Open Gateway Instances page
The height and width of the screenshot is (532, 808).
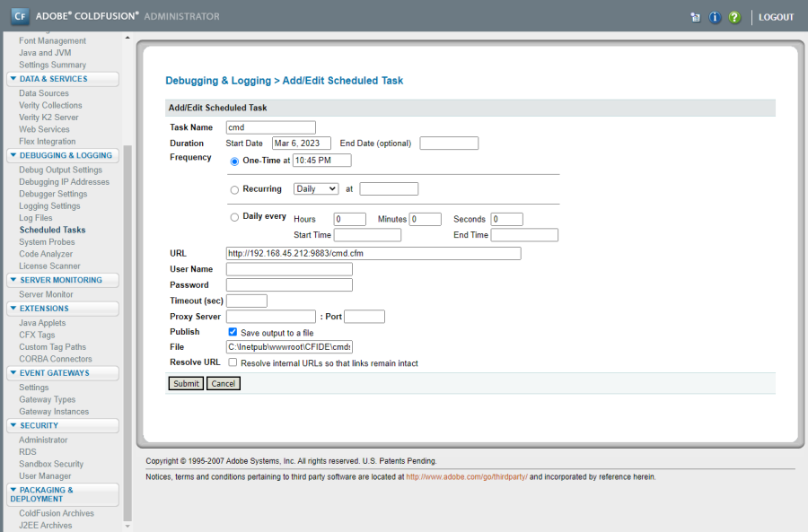54,412
